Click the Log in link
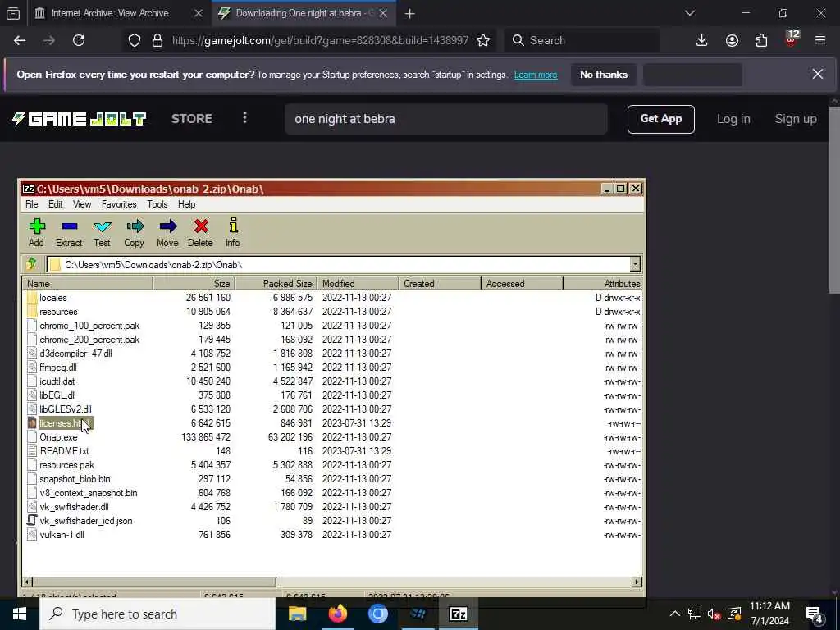840x630 pixels. click(x=733, y=119)
